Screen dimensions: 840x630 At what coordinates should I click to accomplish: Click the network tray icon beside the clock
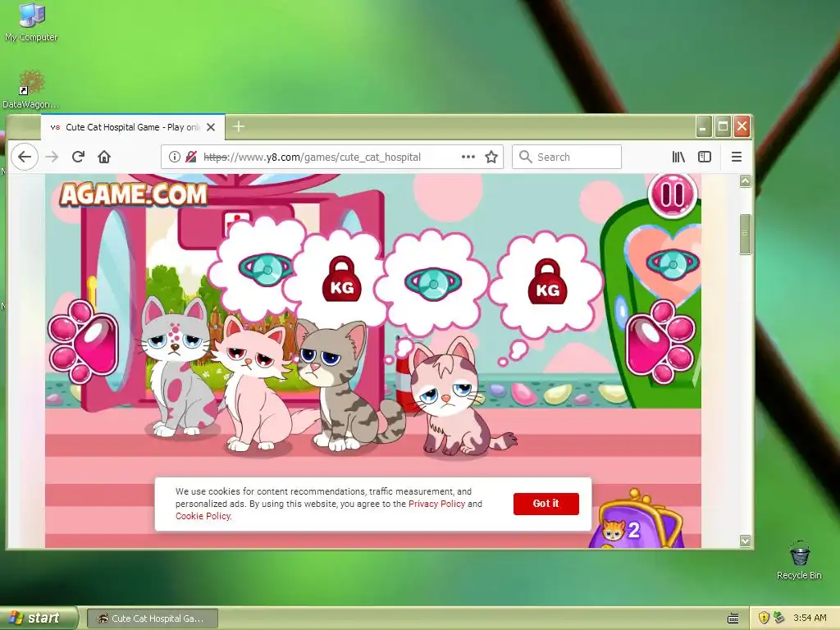pos(779,618)
